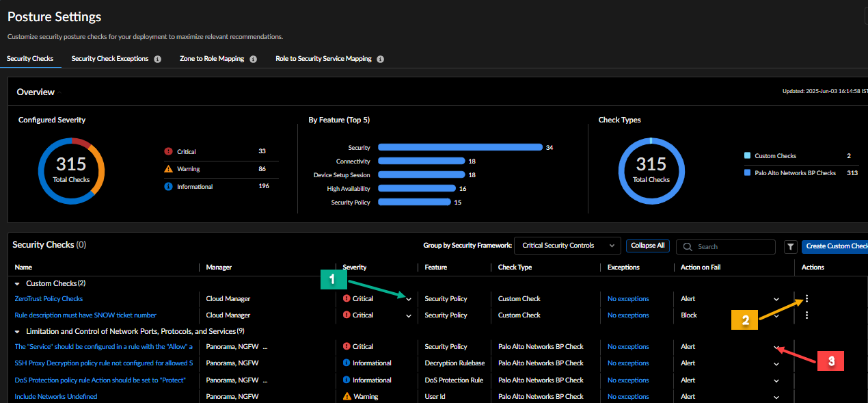Click the Critical severity icon in Overview legend
Image resolution: width=868 pixels, height=403 pixels.
(x=168, y=152)
